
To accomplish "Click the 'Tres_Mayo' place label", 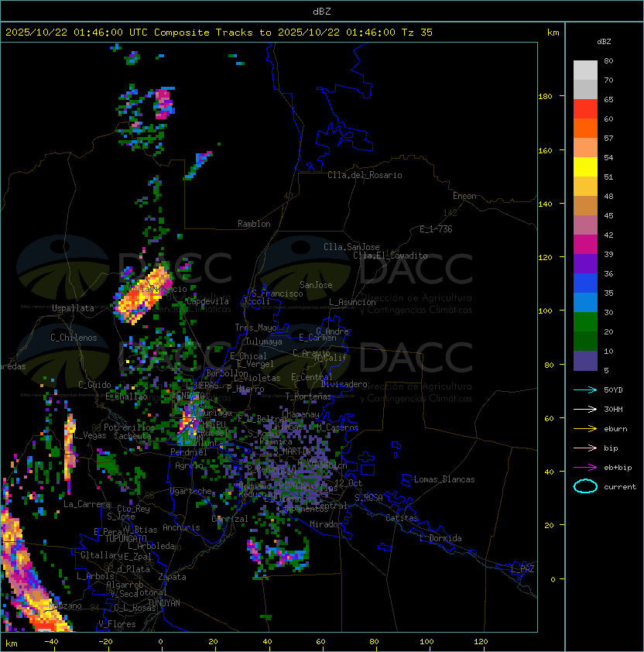I will tap(255, 328).
